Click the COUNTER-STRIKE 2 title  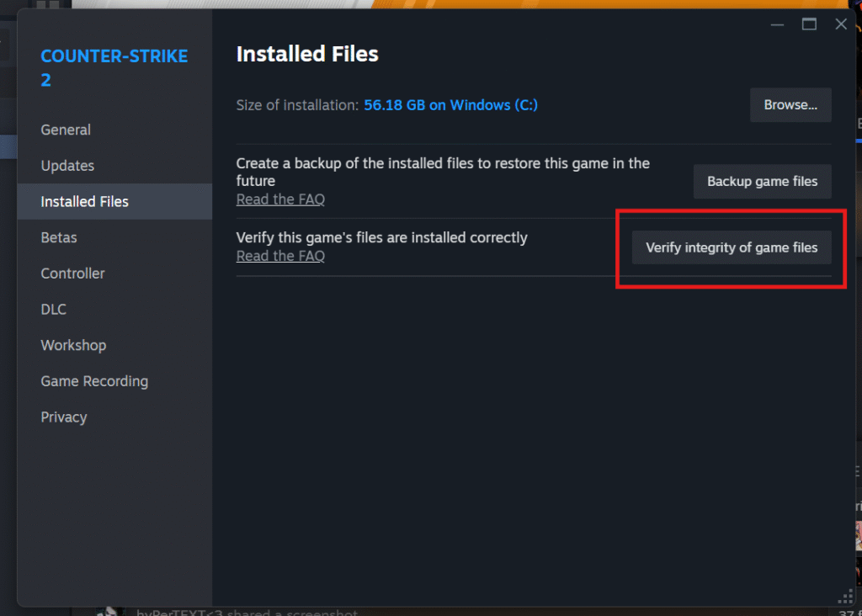(x=114, y=67)
